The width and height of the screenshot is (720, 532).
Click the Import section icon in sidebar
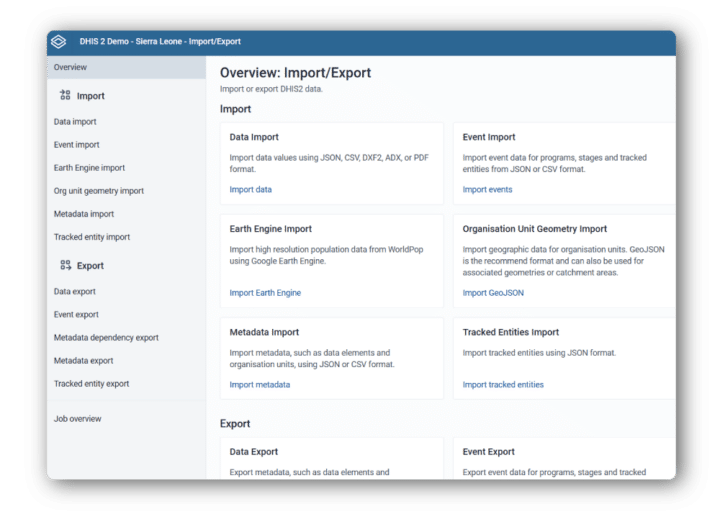[65, 96]
